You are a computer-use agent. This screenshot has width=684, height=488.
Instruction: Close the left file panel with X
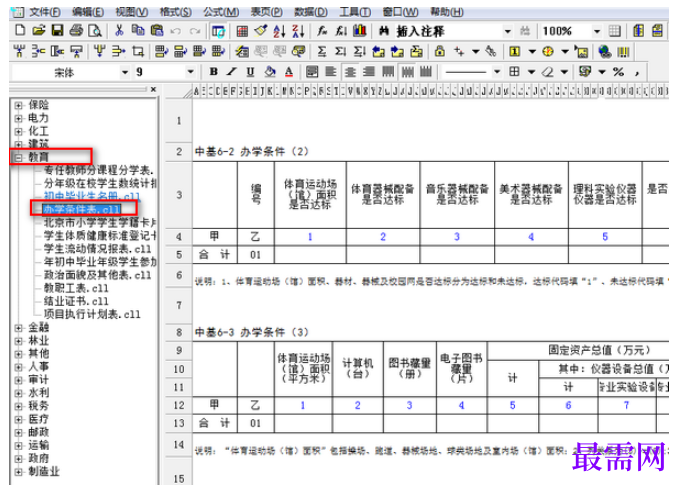[153, 89]
